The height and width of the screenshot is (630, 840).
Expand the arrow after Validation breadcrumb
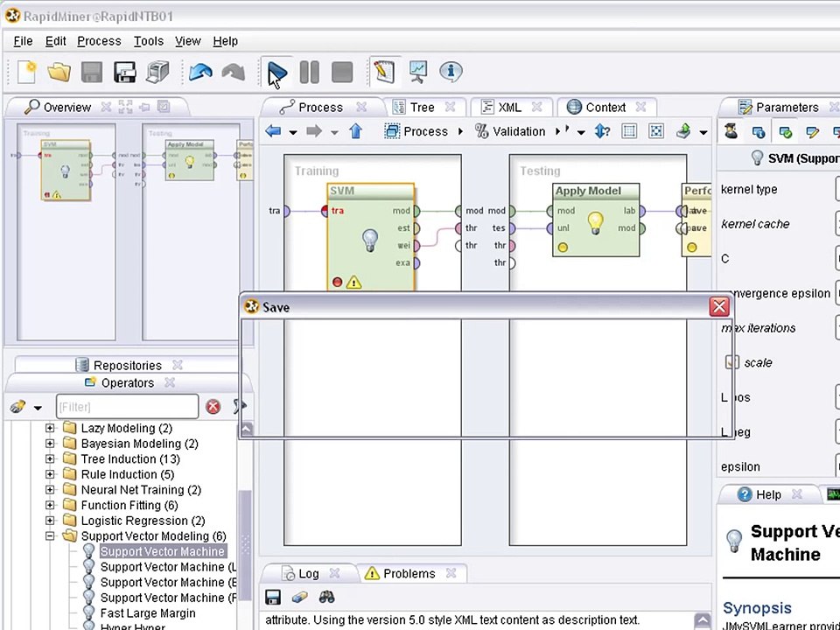pyautogui.click(x=557, y=131)
